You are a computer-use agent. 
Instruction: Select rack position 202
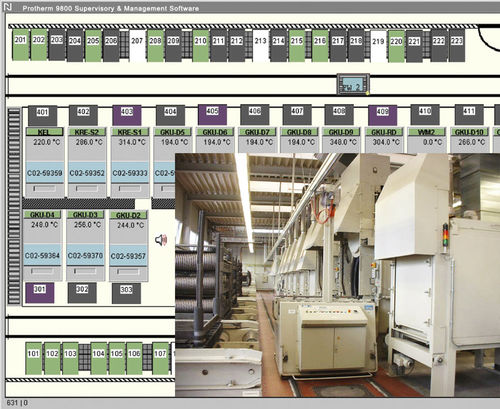pyautogui.click(x=39, y=45)
